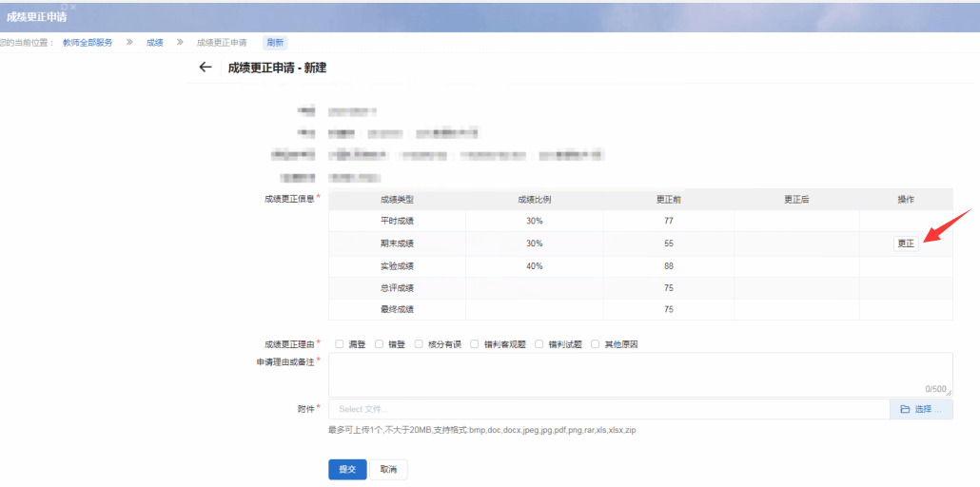Toggle the 其他原因 checkbox

596,344
